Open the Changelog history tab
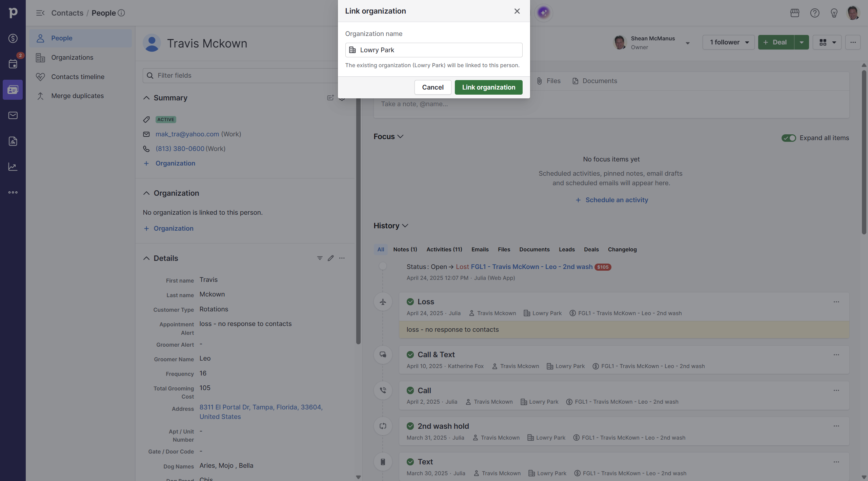Viewport: 868px width, 481px height. point(622,249)
